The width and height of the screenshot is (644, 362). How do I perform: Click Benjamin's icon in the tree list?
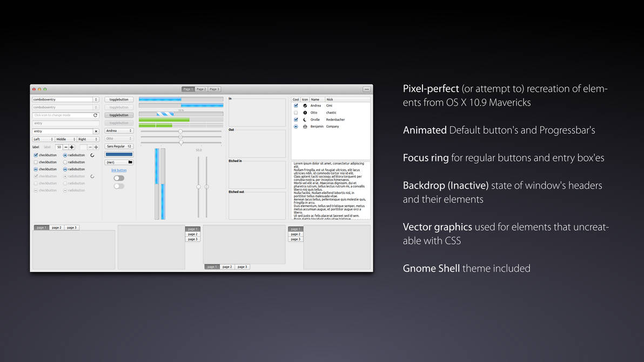pos(305,126)
